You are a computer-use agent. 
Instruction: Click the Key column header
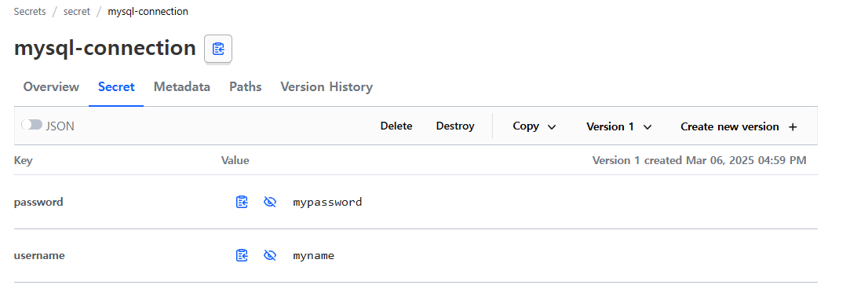[x=24, y=161]
